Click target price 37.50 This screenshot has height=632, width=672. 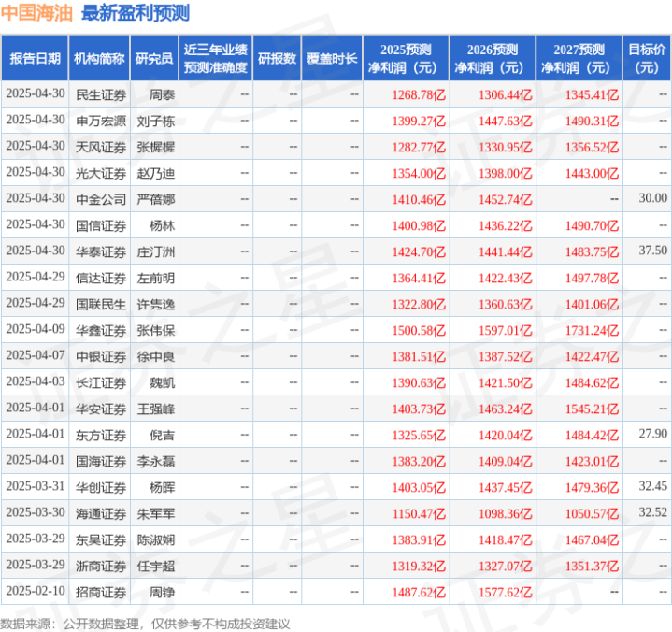[652, 250]
